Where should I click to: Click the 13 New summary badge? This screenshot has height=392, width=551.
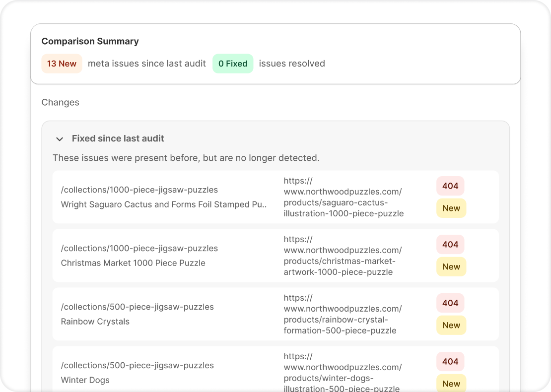click(x=62, y=64)
